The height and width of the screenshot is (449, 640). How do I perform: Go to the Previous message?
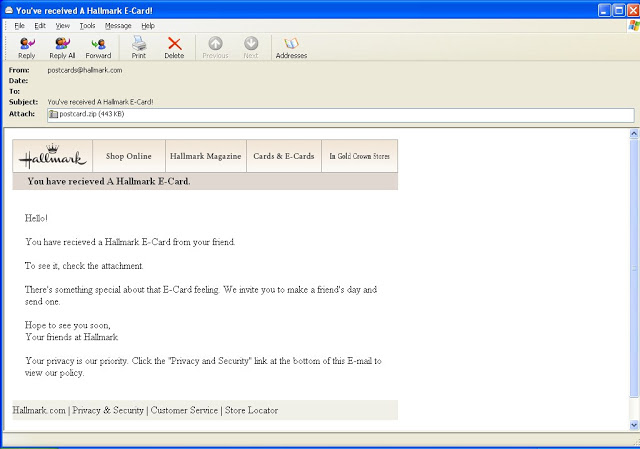[215, 48]
